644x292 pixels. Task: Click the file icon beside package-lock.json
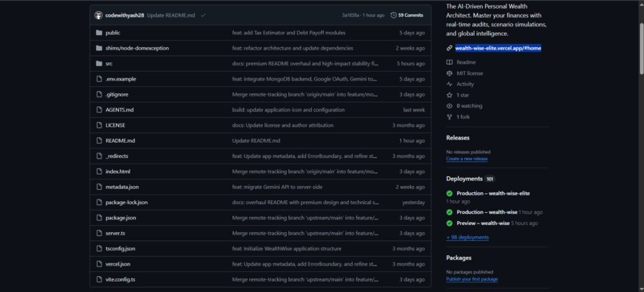[98, 202]
